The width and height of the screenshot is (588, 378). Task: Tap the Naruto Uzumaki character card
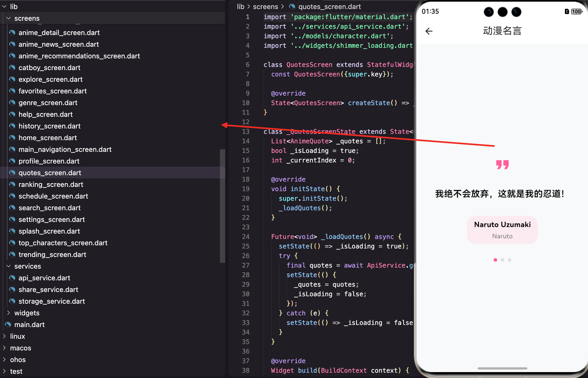pyautogui.click(x=502, y=230)
